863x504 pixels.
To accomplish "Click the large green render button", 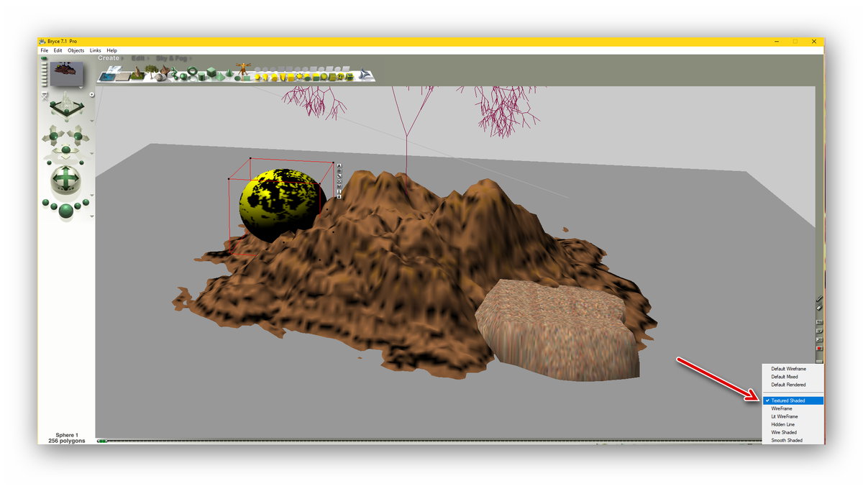I will click(66, 210).
